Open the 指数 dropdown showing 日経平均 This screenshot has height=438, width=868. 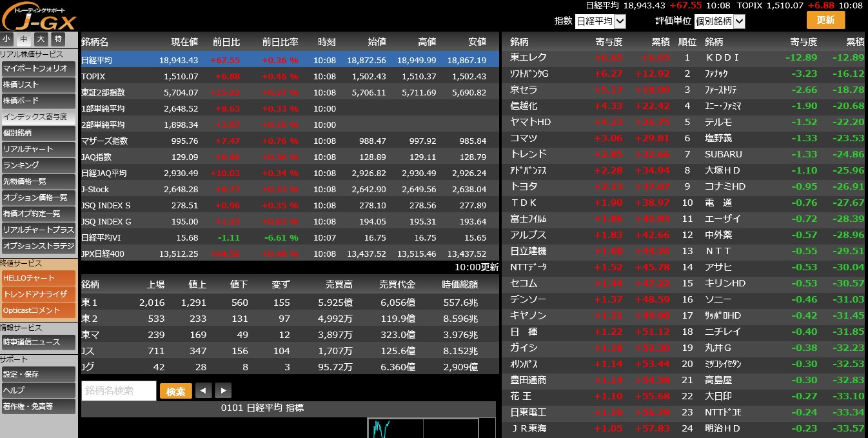[600, 21]
